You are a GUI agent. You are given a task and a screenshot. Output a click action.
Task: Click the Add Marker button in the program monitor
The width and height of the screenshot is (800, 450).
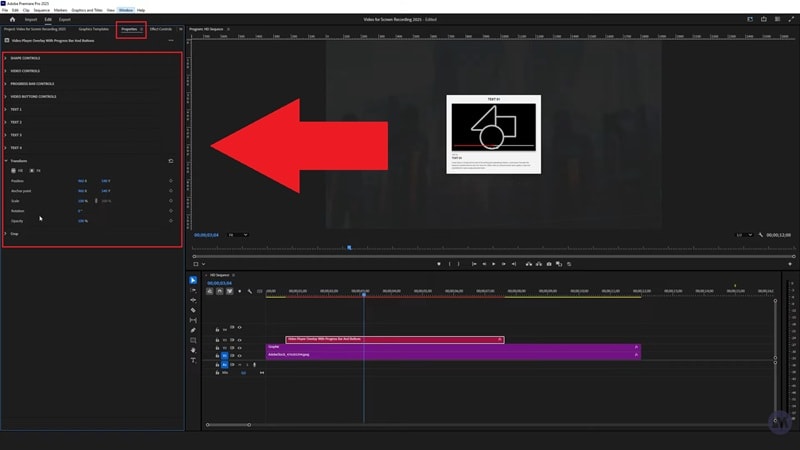coord(439,264)
